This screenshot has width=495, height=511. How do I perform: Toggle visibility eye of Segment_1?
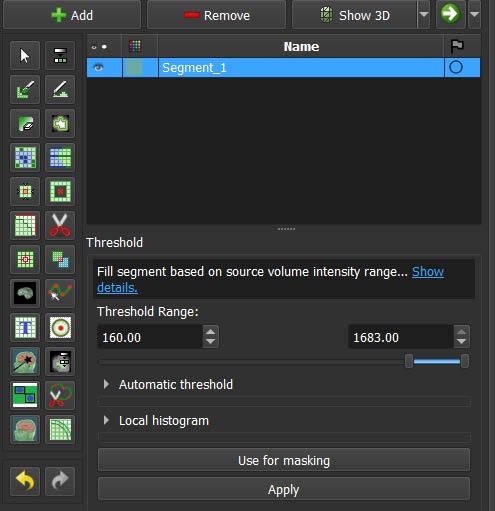tap(98, 68)
